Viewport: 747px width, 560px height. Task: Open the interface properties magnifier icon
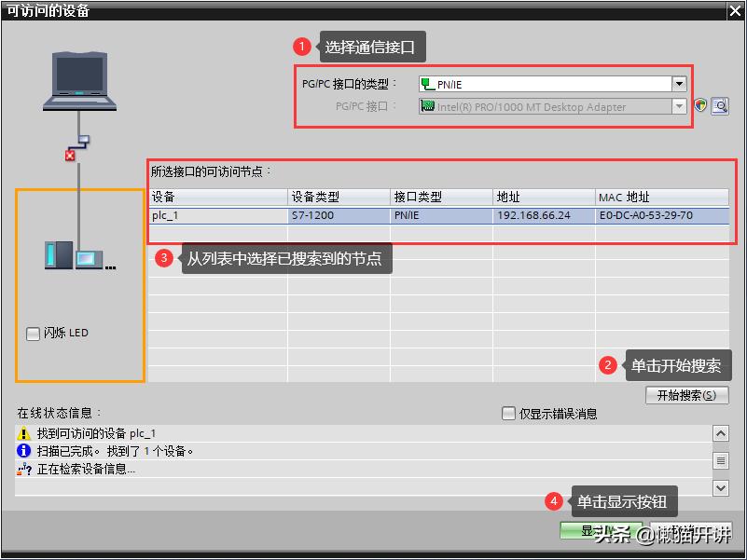719,105
